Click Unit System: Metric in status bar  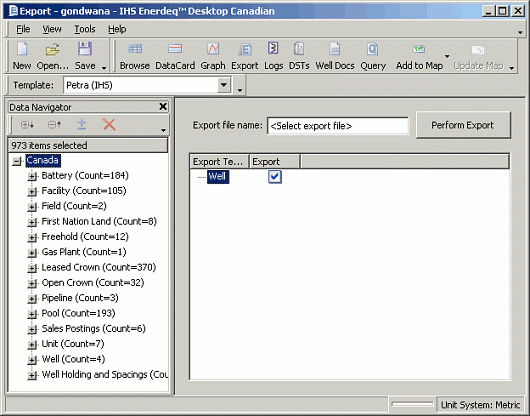480,405
